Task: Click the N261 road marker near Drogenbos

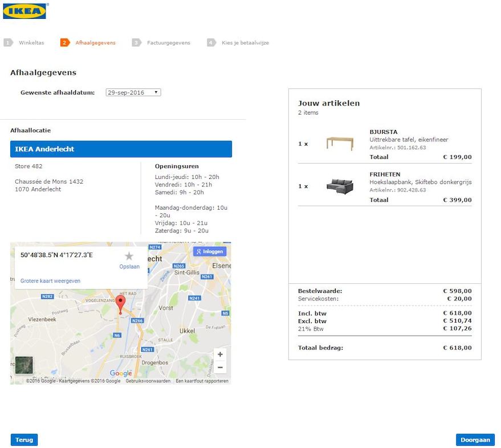Action: (x=148, y=349)
